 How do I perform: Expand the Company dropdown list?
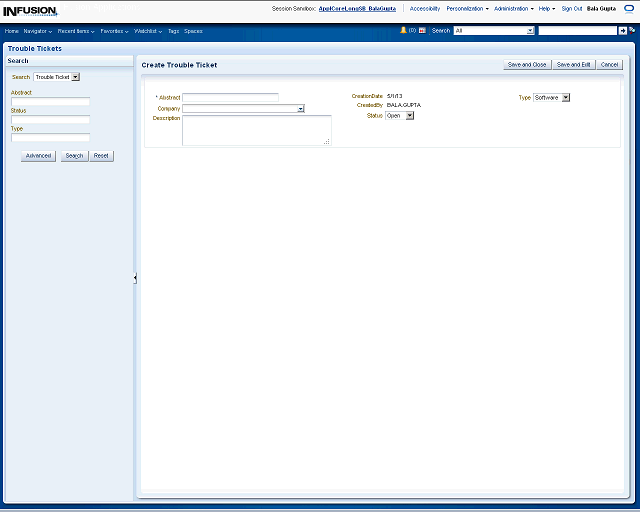[x=300, y=108]
